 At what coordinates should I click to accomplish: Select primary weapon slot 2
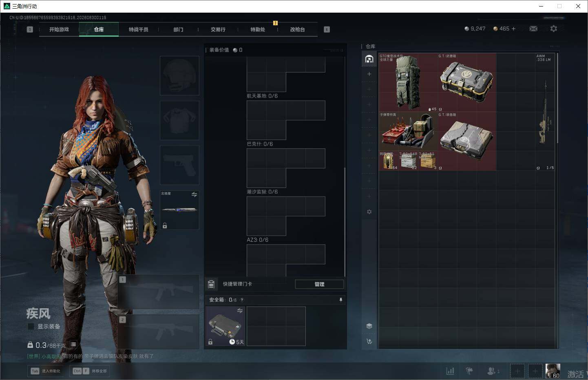[x=159, y=331]
